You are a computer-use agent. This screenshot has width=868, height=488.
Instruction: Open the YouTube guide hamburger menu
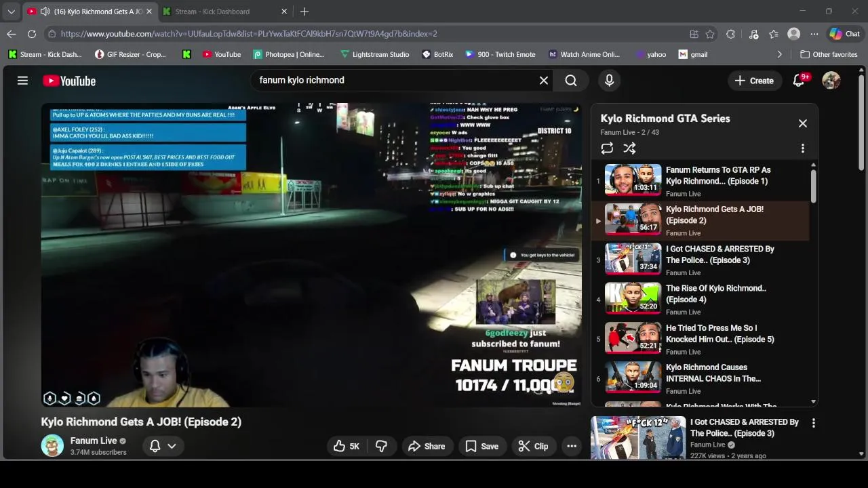pyautogui.click(x=22, y=81)
